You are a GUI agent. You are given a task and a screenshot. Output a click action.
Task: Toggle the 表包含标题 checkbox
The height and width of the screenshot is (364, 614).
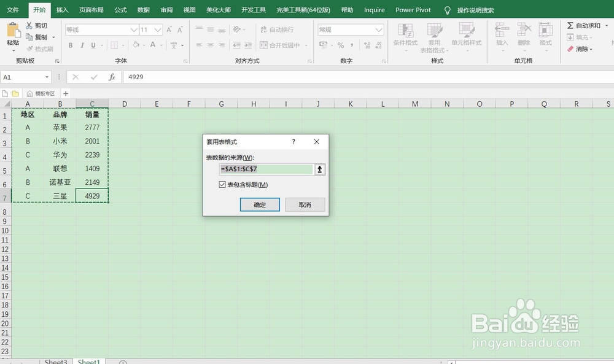tap(222, 184)
